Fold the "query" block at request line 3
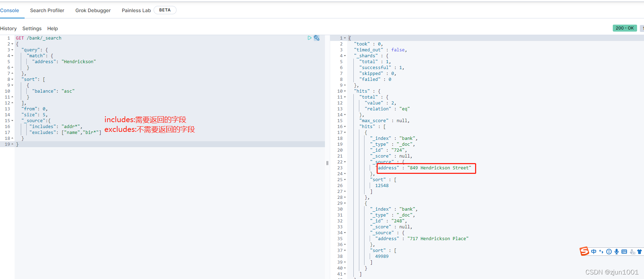The width and height of the screenshot is (644, 279). (x=12, y=50)
